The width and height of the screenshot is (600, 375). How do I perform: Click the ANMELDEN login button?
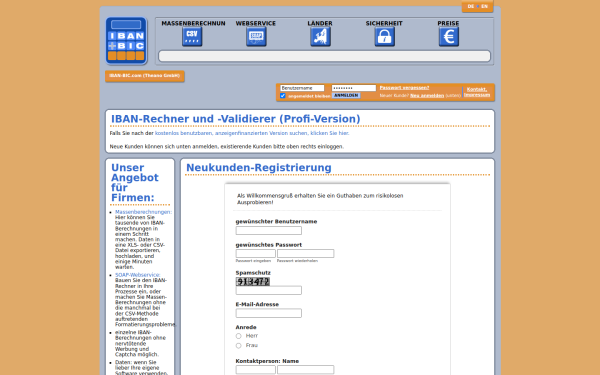click(x=346, y=95)
